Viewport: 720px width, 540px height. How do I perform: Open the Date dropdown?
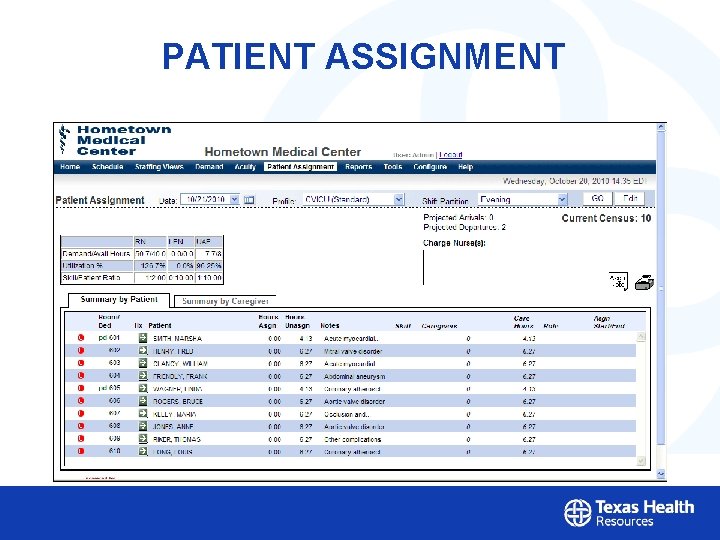point(234,199)
